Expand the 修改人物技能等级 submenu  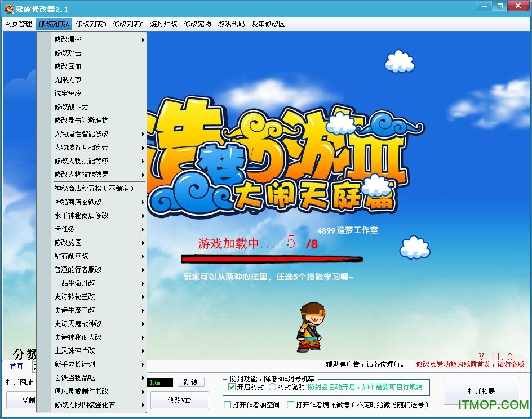click(92, 161)
